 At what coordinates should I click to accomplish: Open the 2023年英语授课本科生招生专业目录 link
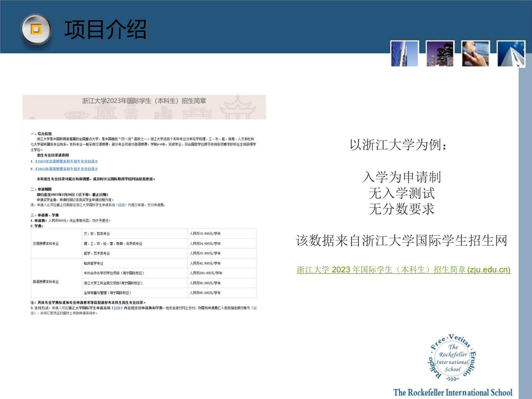[66, 169]
